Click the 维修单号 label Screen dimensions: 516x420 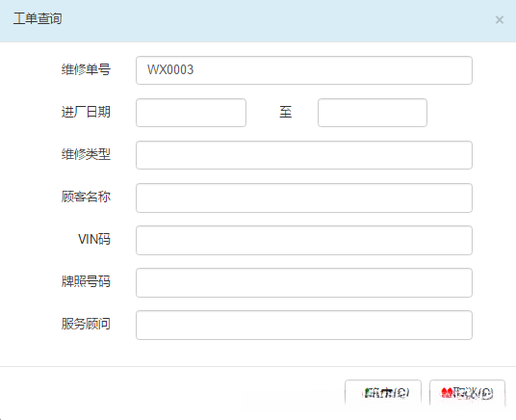[x=86, y=69]
